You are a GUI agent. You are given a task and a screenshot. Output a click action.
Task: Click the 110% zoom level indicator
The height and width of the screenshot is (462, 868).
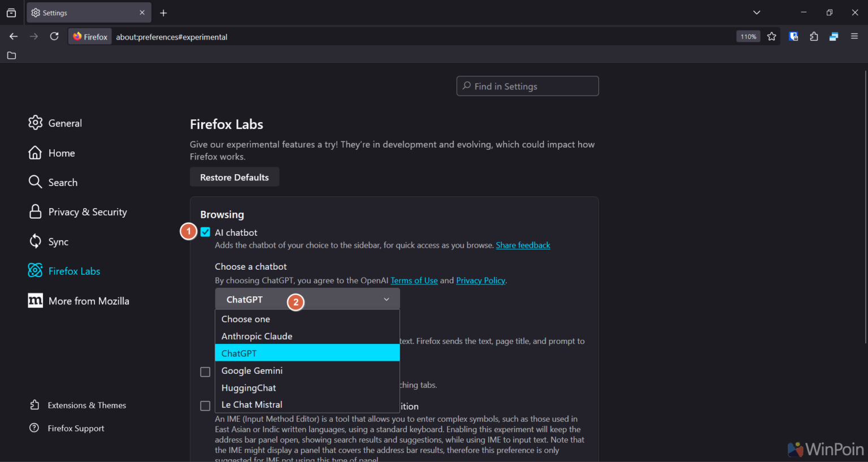(748, 37)
